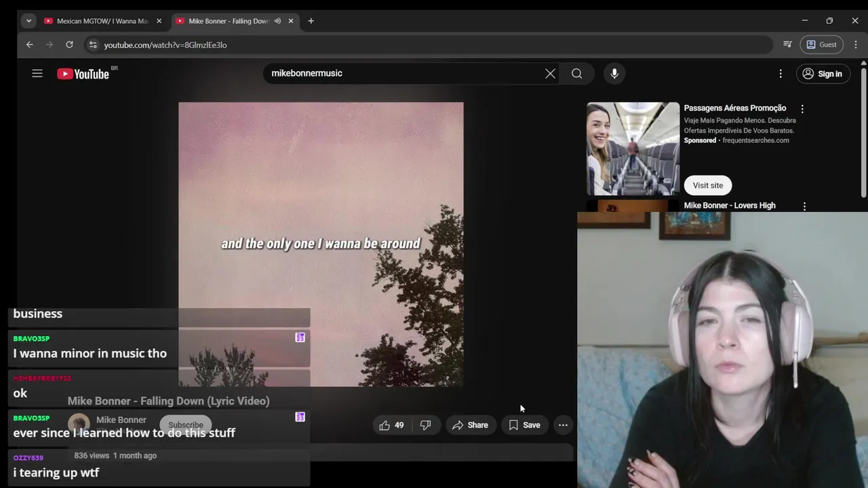The width and height of the screenshot is (868, 488).
Task: Open the YouTube hamburger guide menu
Action: (37, 74)
